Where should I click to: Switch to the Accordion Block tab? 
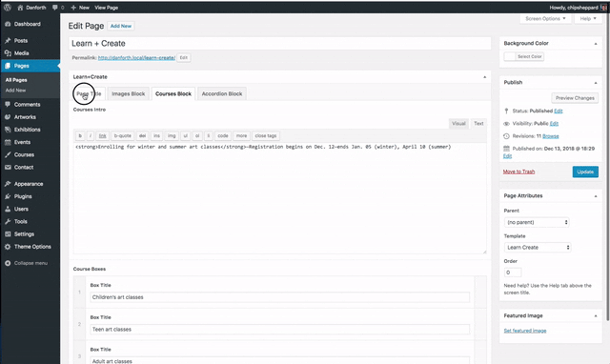click(222, 93)
